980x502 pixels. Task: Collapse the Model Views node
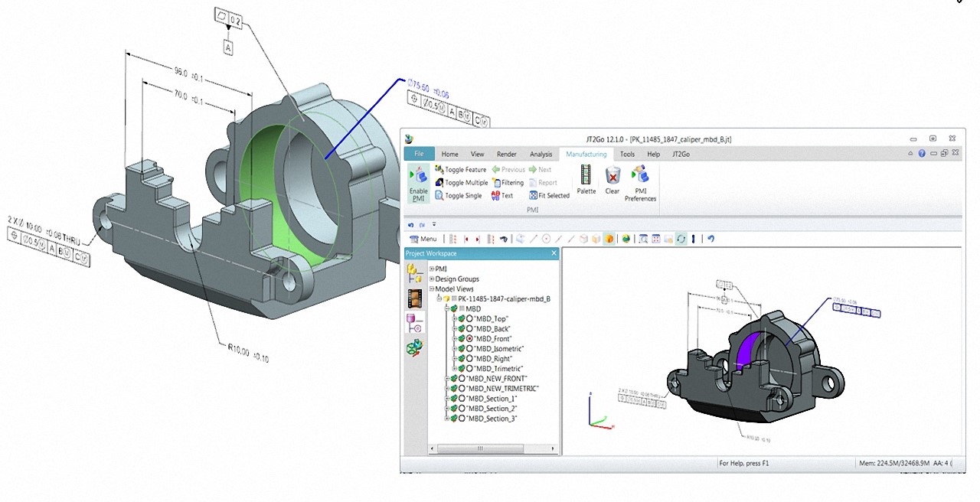(432, 288)
